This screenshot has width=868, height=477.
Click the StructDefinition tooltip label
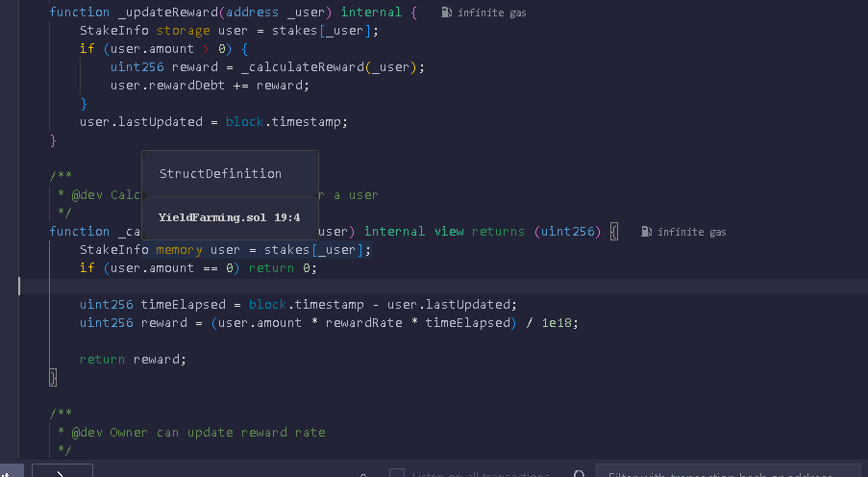pyautogui.click(x=220, y=173)
